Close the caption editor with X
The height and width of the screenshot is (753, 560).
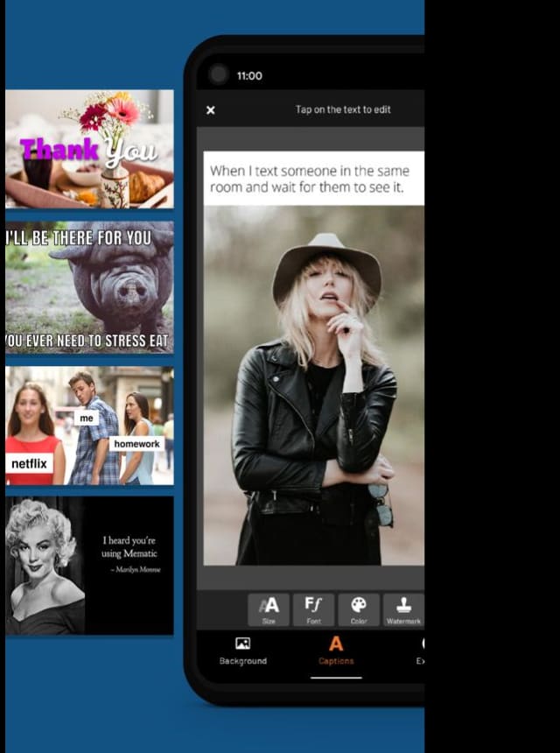(210, 110)
